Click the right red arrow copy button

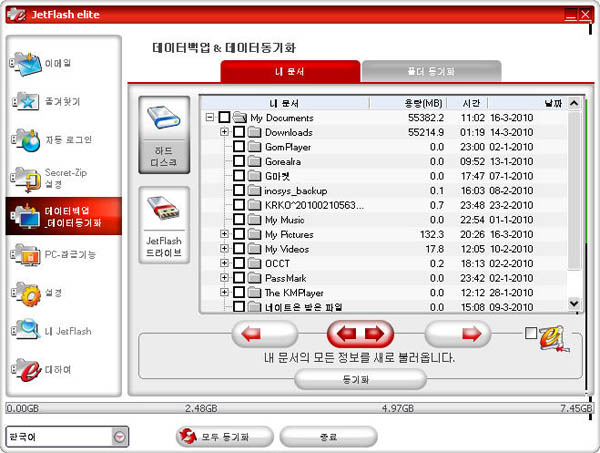[458, 334]
